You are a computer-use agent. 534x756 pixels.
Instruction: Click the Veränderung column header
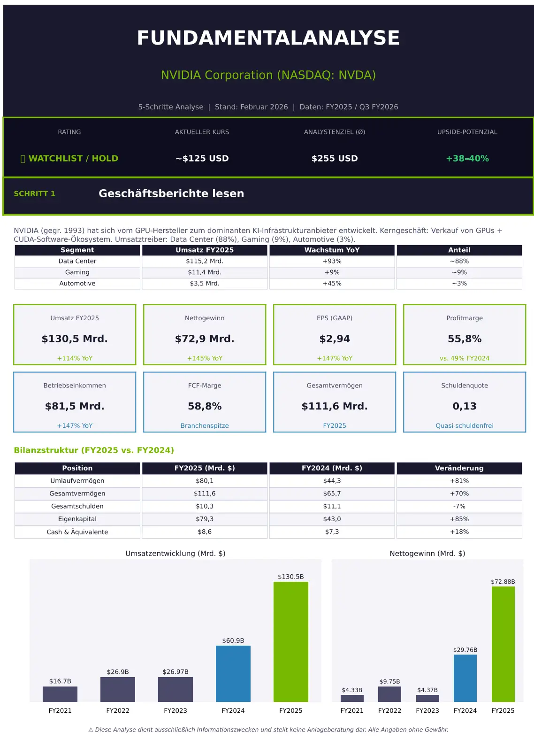click(459, 468)
